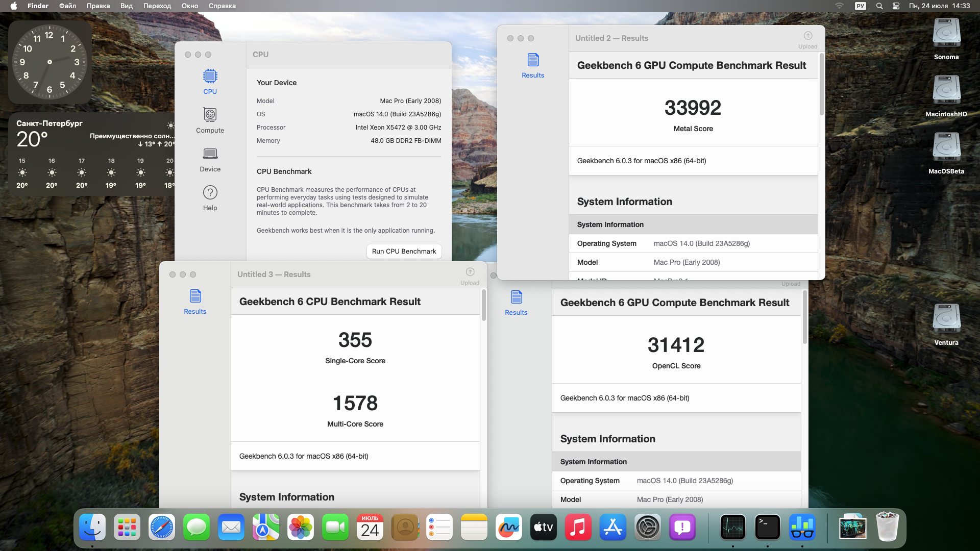Open the Compute section in Geekbench sidebar
Viewport: 980px width, 551px height.
[210, 120]
